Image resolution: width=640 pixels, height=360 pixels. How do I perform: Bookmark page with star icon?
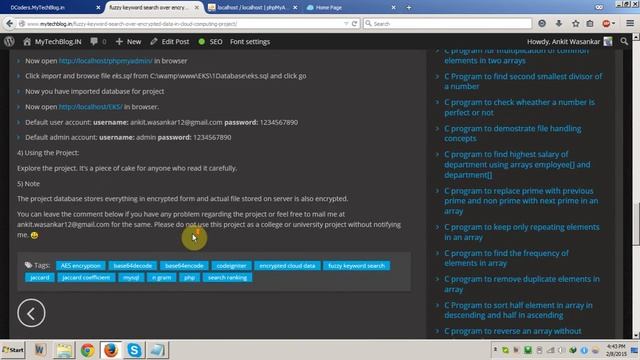(x=576, y=24)
